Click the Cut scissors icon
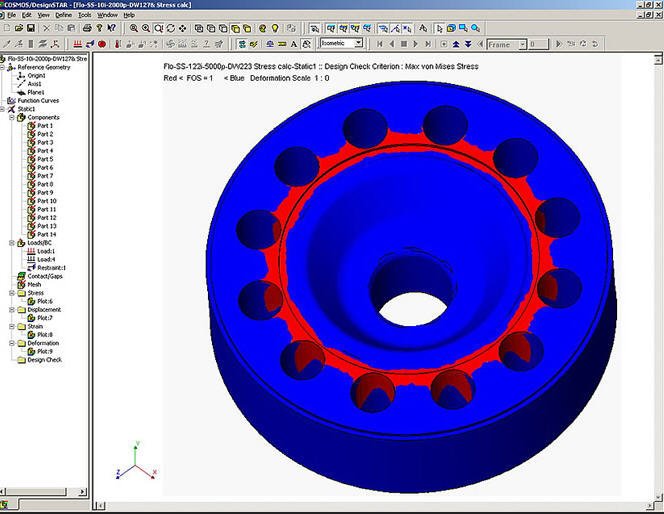 tap(47, 28)
